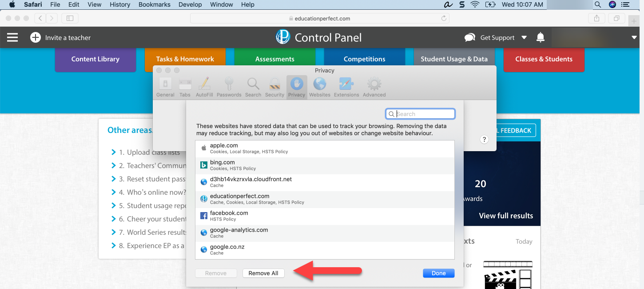
Task: Switch to General preferences tab
Action: click(x=165, y=87)
